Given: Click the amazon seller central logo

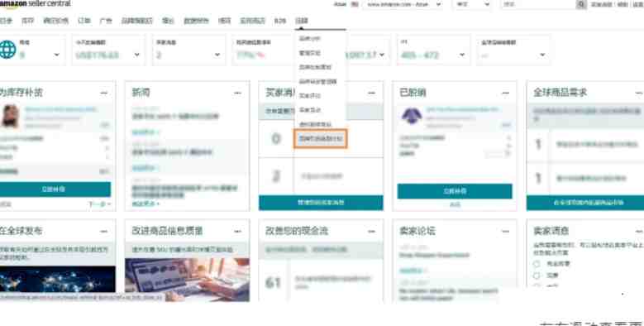Looking at the screenshot, I should [x=36, y=3].
